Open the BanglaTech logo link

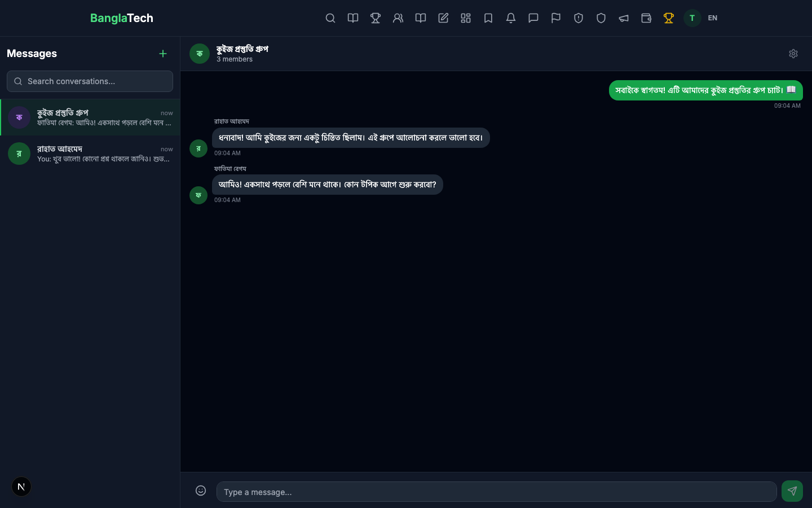click(122, 18)
